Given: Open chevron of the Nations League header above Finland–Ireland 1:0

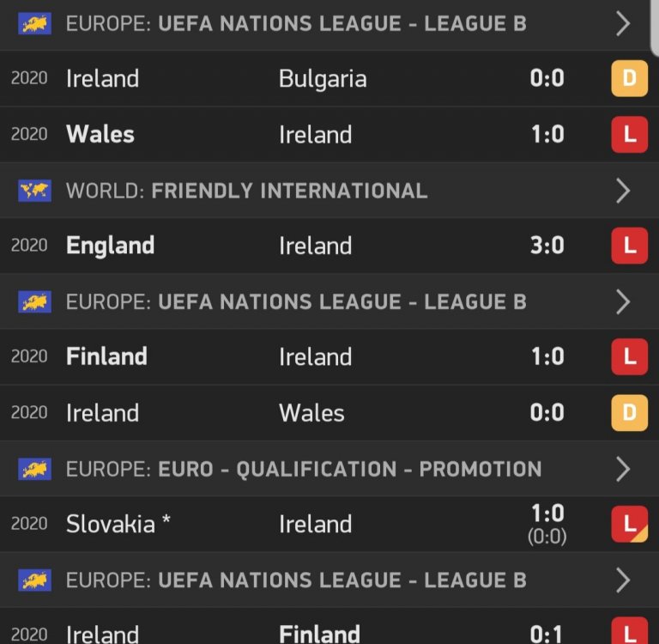Looking at the screenshot, I should click(624, 301).
